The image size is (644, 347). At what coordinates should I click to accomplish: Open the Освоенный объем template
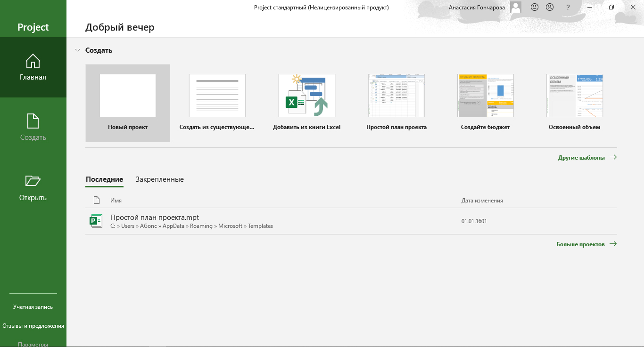coord(575,103)
